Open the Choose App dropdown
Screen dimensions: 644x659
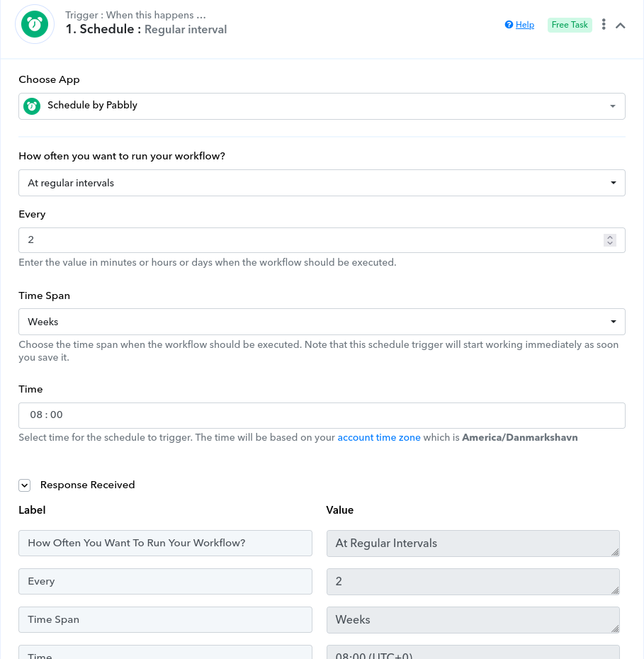(x=322, y=106)
